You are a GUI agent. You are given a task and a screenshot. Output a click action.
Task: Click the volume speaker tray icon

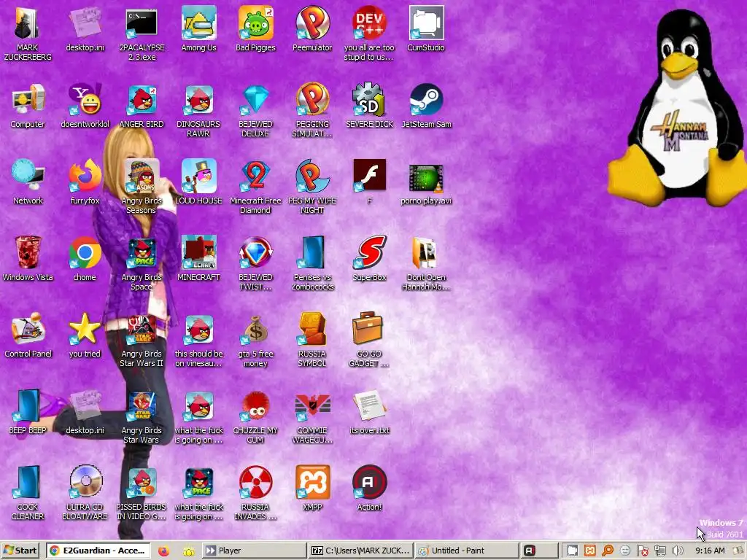click(676, 551)
